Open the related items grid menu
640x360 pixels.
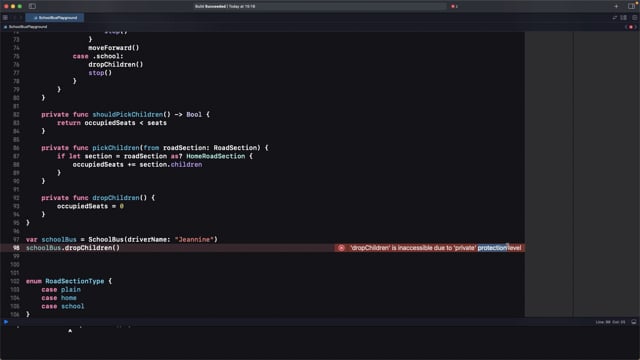click(x=5, y=18)
